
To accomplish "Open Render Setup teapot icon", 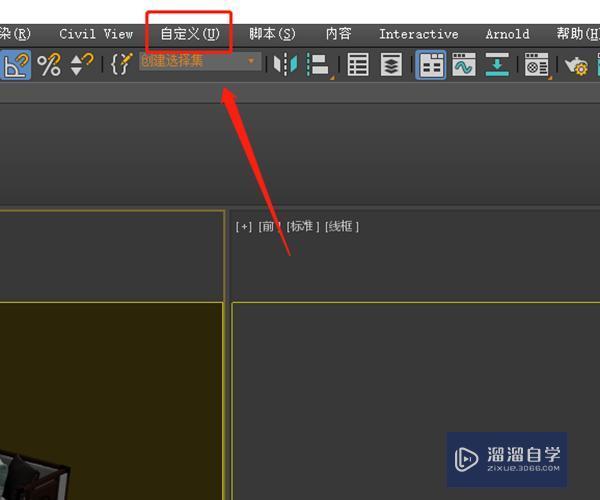I will click(576, 66).
